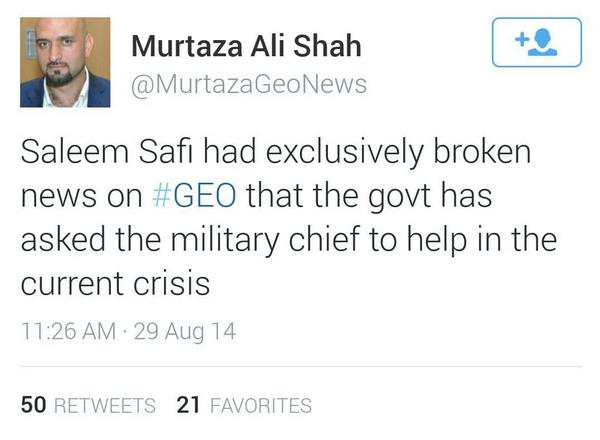Viewport: 600px width, 440px height.
Task: Click the follow user icon button
Action: tap(537, 44)
